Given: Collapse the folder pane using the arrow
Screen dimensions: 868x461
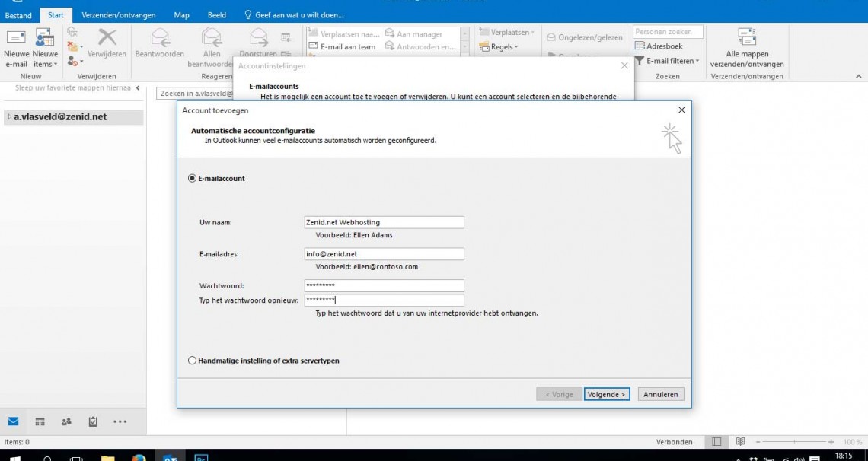Looking at the screenshot, I should click(x=137, y=88).
